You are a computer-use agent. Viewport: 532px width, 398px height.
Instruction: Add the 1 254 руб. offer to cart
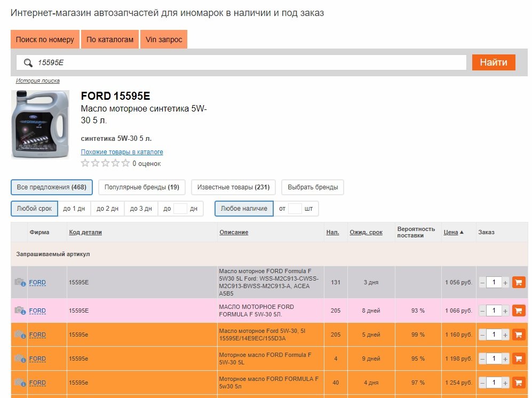(x=519, y=383)
